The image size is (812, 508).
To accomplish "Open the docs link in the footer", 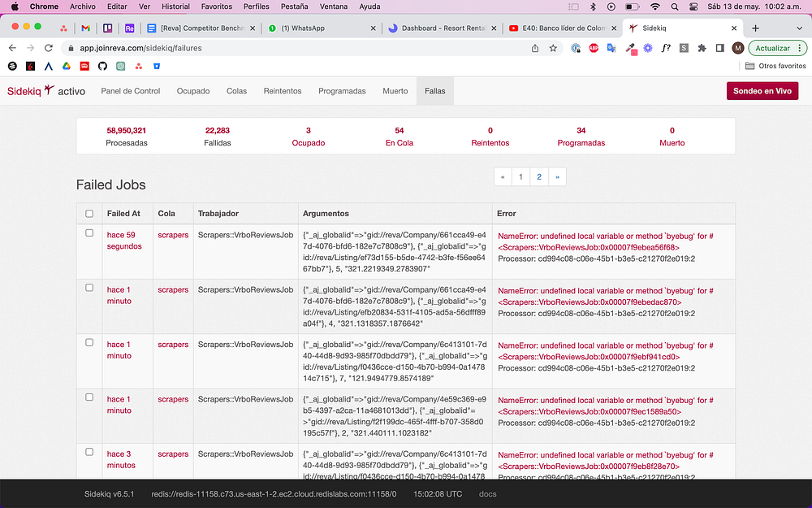I will tap(487, 494).
